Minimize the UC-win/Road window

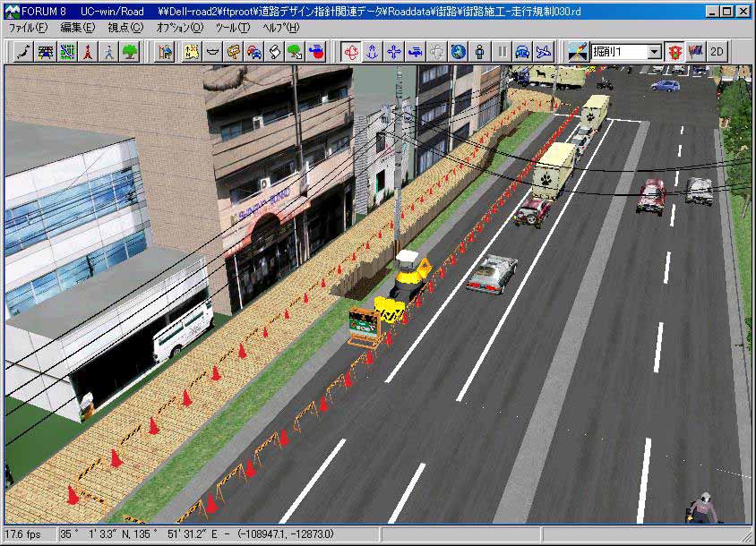click(x=711, y=12)
